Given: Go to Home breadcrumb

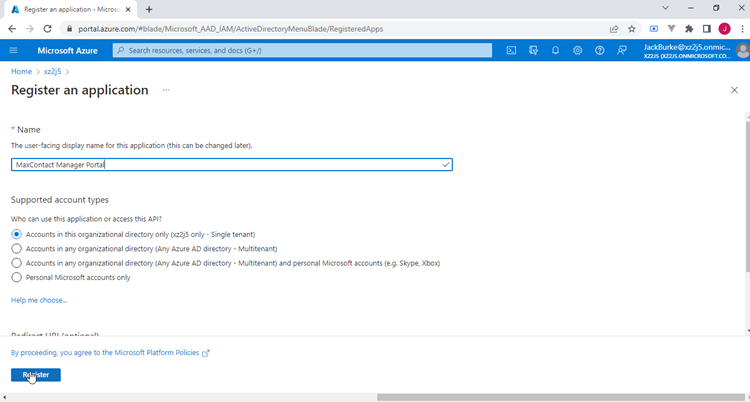Looking at the screenshot, I should (21, 71).
